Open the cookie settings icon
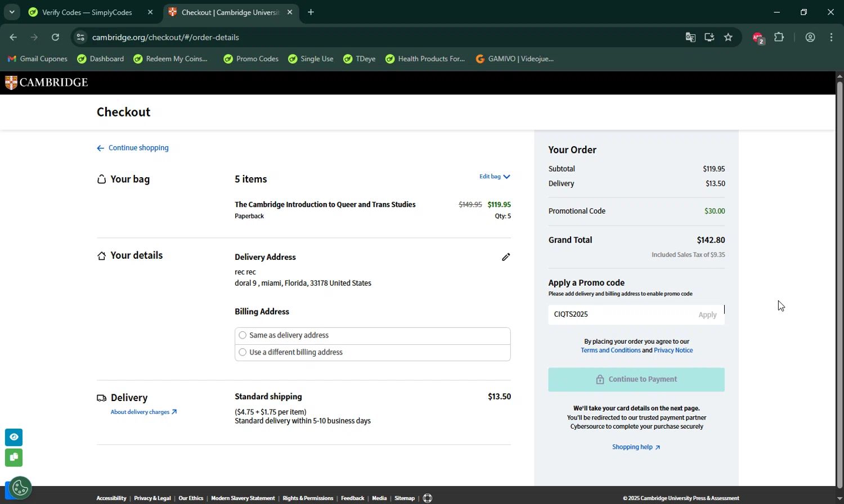 click(20, 488)
